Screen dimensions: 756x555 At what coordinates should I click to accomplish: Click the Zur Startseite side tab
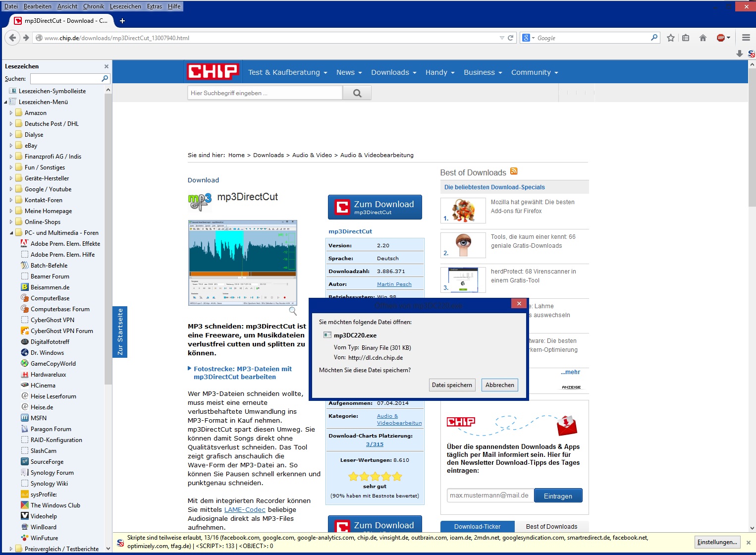pyautogui.click(x=120, y=332)
